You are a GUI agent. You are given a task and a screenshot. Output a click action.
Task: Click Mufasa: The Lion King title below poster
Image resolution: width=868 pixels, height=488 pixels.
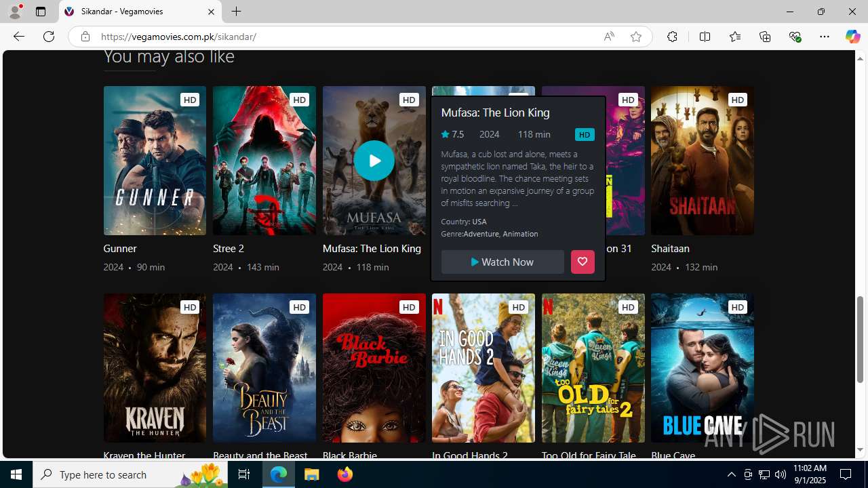click(372, 249)
